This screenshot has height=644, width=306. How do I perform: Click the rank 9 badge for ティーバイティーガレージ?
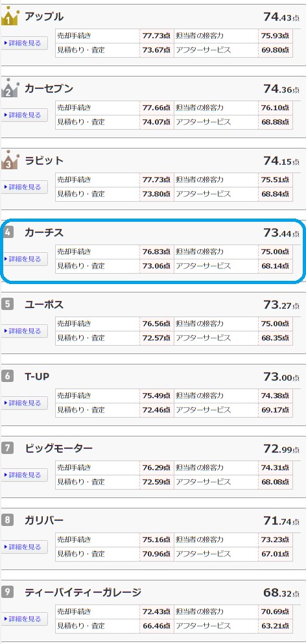(x=8, y=592)
